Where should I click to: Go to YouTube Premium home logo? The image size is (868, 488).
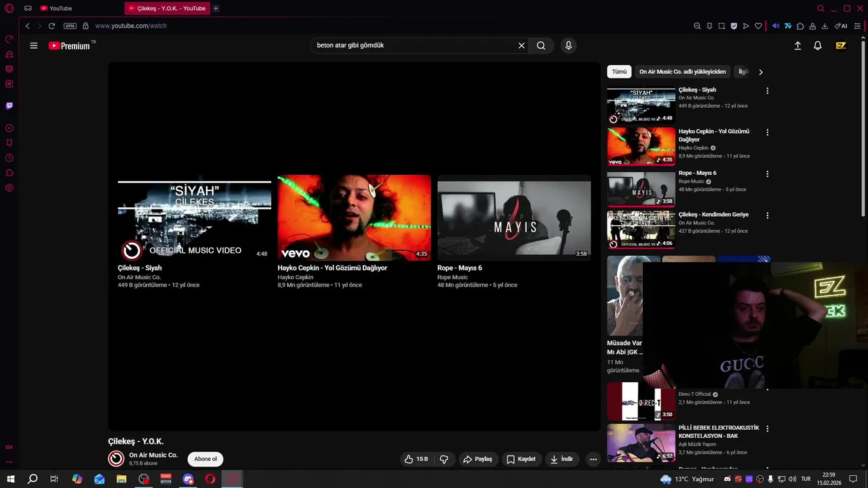[x=69, y=45]
